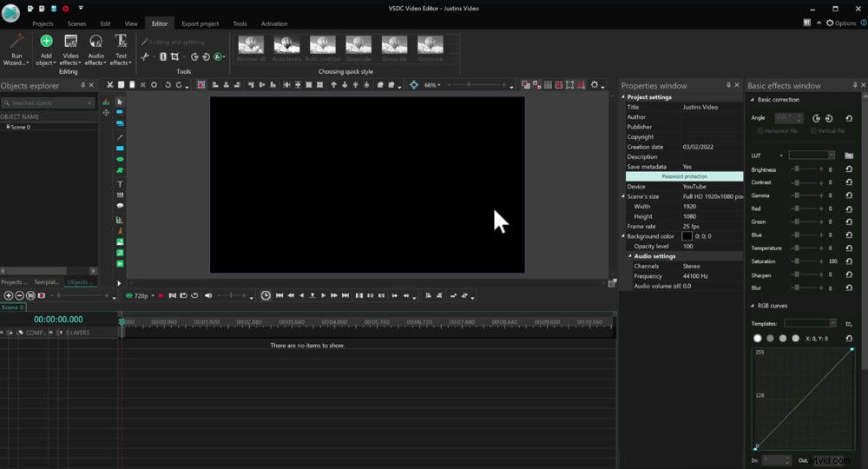Collapse the Audio settings section

click(x=630, y=256)
